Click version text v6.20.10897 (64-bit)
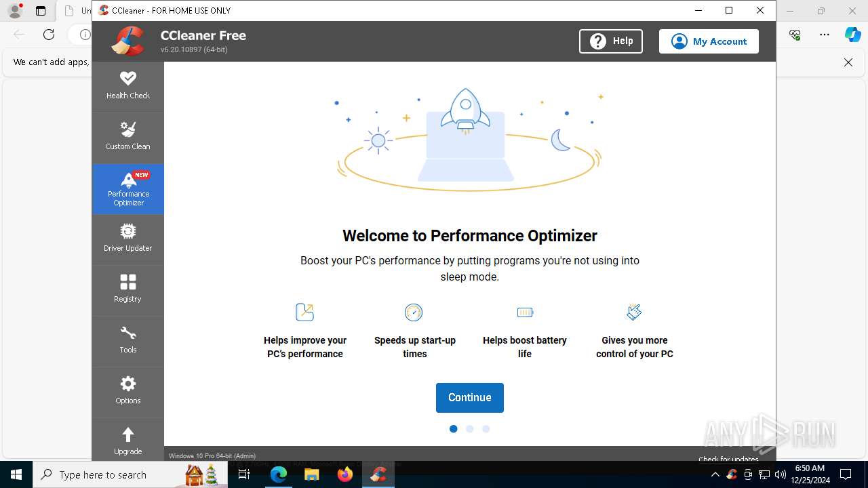 pyautogui.click(x=194, y=49)
